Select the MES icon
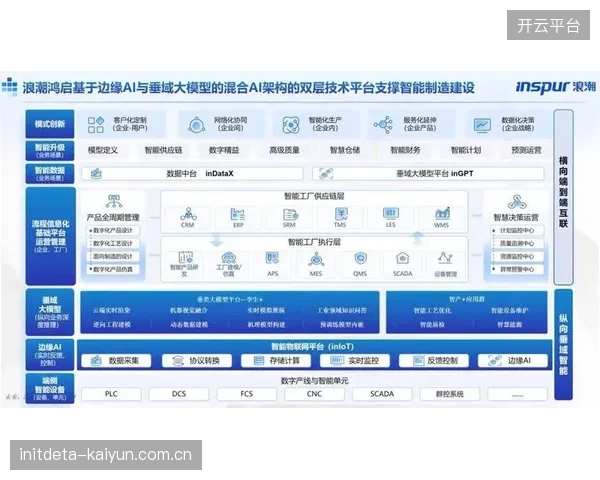The width and height of the screenshot is (600, 480). pos(316,260)
